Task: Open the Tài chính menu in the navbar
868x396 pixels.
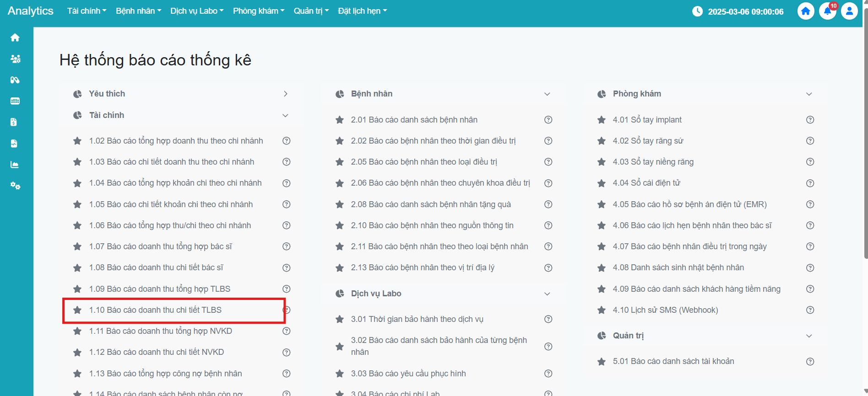Action: point(87,11)
